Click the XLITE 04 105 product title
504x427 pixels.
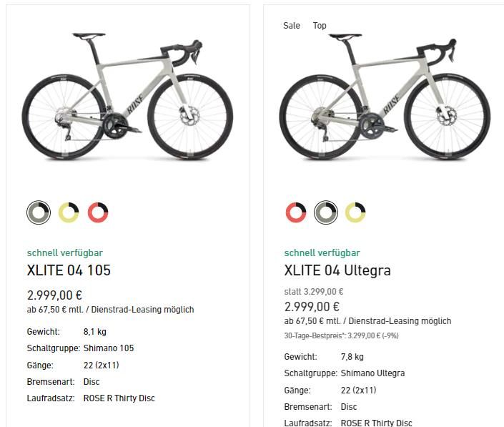click(x=69, y=270)
